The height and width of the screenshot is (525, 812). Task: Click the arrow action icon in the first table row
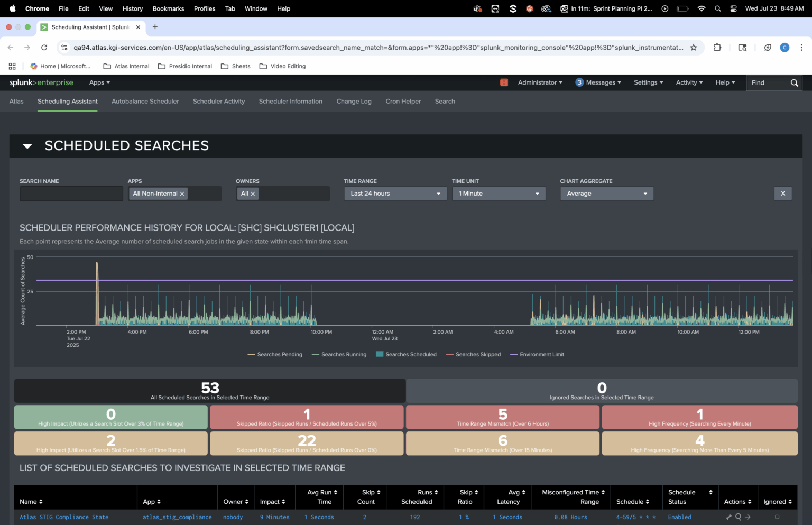(x=748, y=517)
